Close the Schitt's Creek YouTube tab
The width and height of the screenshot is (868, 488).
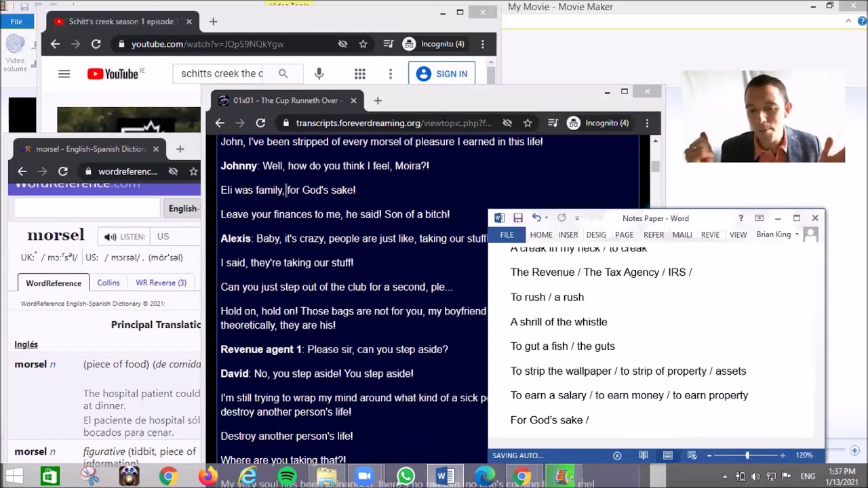(189, 22)
